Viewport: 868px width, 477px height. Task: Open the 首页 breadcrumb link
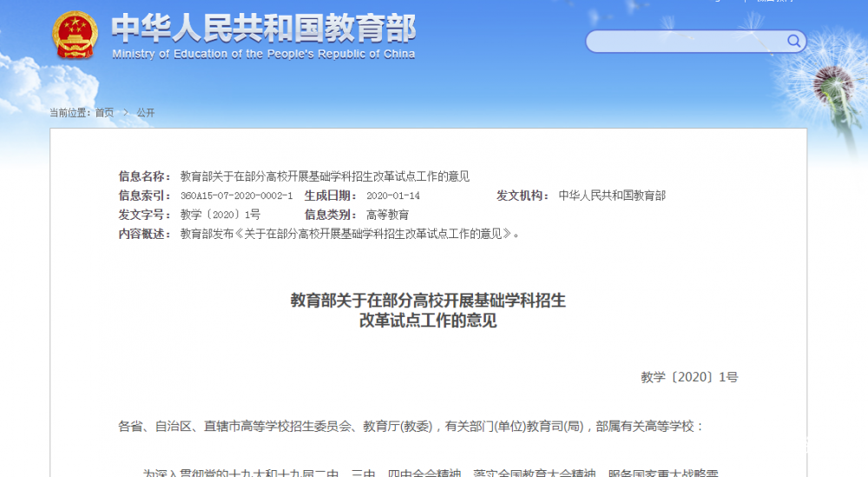coord(105,113)
